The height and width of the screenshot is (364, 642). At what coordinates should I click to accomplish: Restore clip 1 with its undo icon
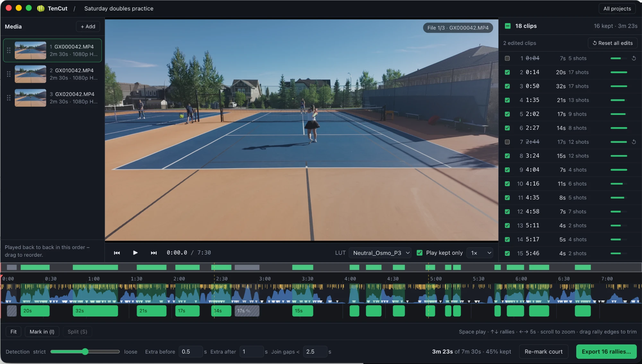pyautogui.click(x=634, y=58)
